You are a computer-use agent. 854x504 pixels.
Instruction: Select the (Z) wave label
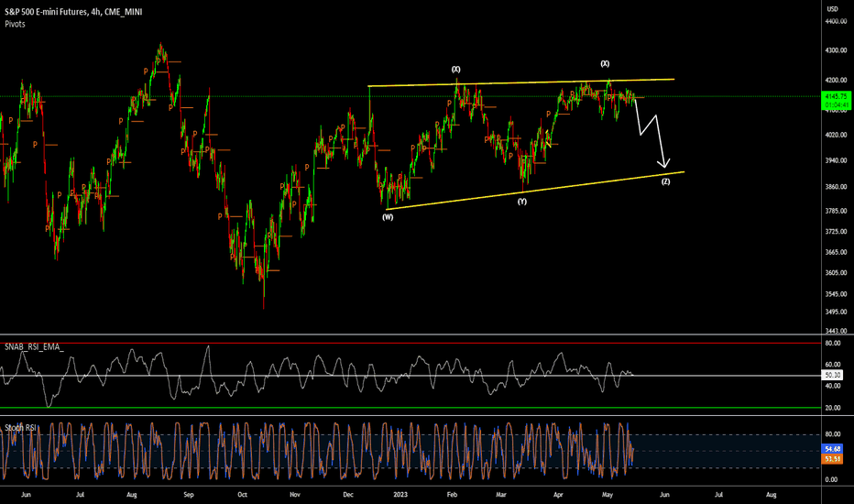(665, 181)
